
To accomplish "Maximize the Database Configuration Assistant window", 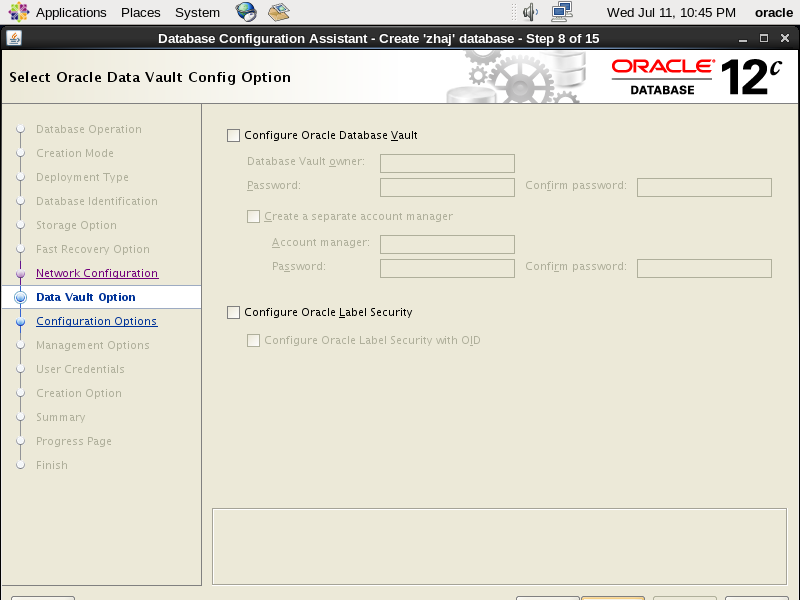I will pyautogui.click(x=764, y=38).
